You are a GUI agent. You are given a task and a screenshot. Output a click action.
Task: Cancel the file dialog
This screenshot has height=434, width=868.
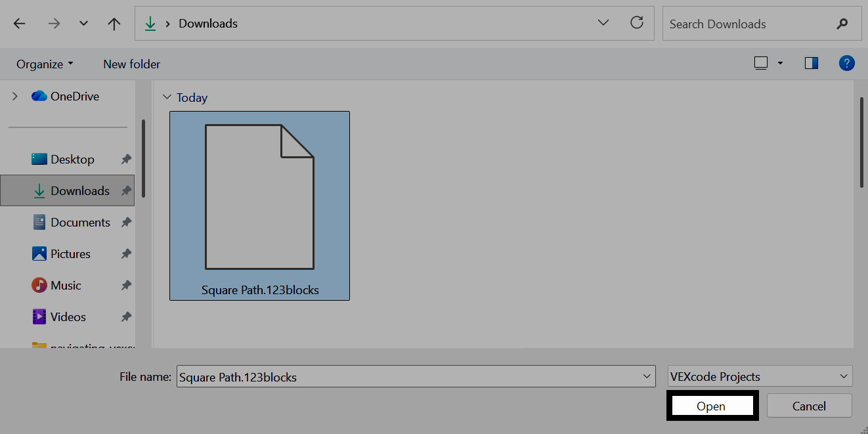pos(809,406)
